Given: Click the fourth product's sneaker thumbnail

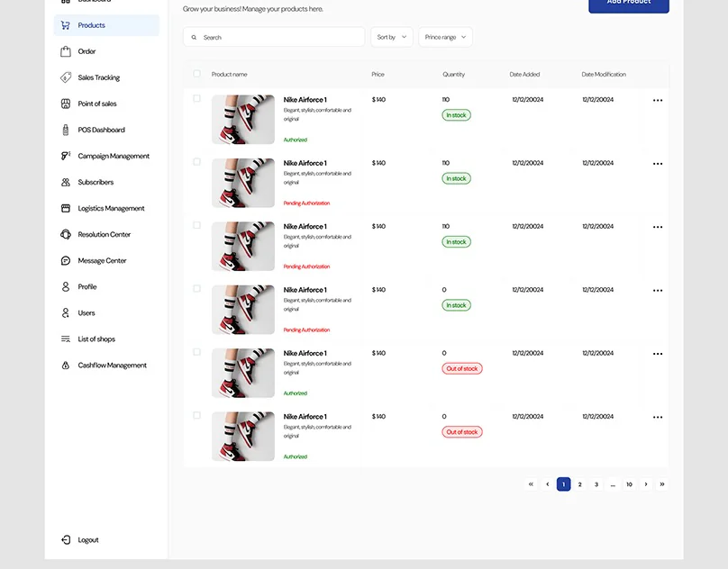Looking at the screenshot, I should pyautogui.click(x=243, y=310).
